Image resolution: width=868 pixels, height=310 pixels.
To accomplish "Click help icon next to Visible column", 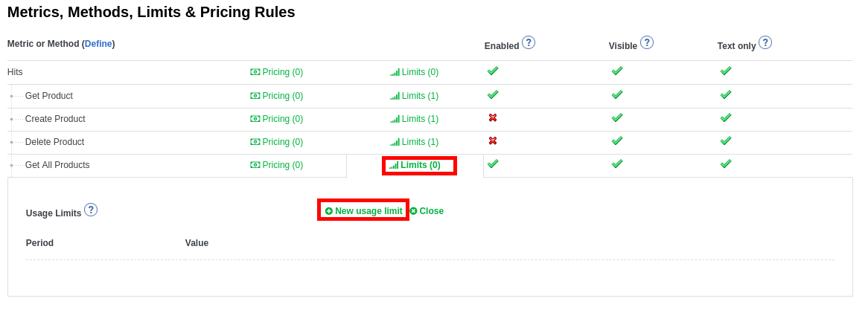I will pos(647,42).
